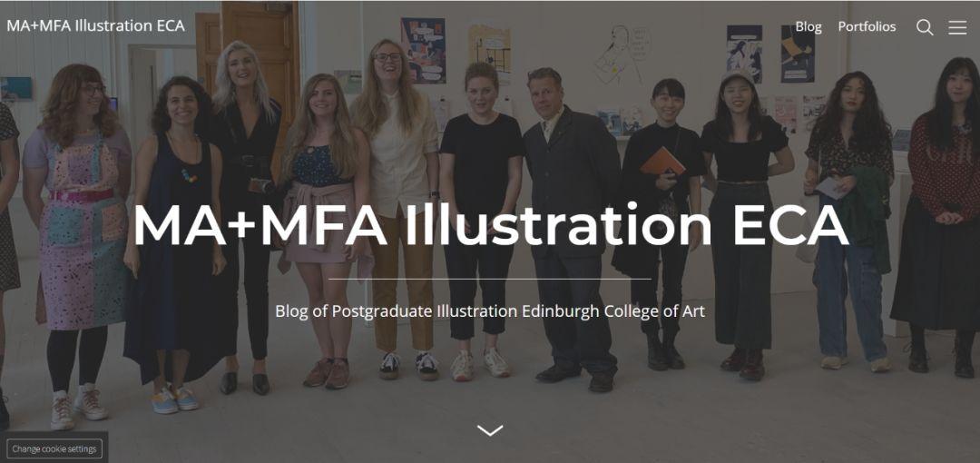The height and width of the screenshot is (463, 980).
Task: Click the MA+MFA Illustration ECA site title link
Action: tap(95, 25)
